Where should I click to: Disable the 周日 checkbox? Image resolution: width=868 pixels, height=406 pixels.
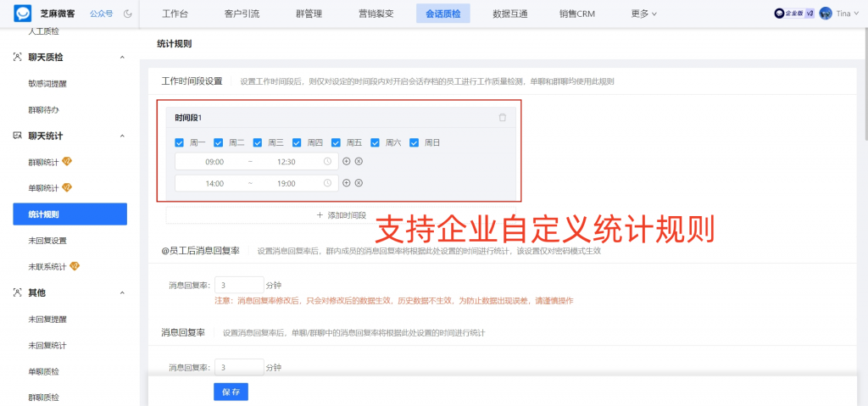[x=415, y=142]
